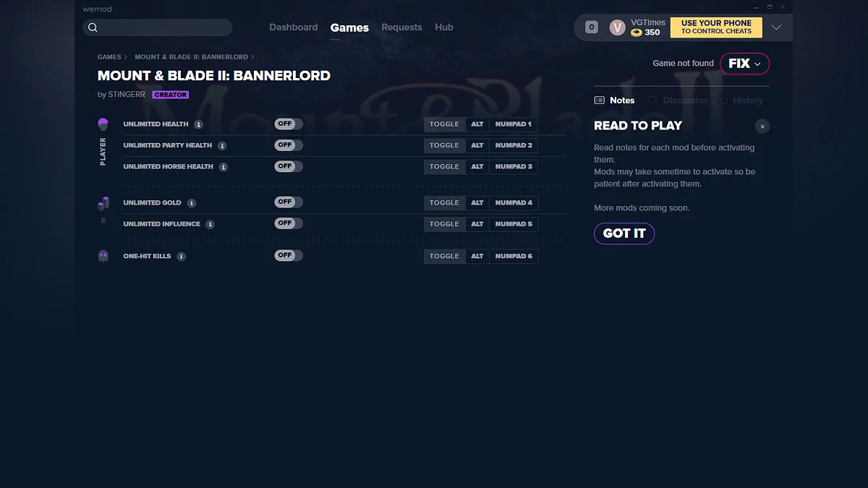Click the search magnifier icon
Viewport: 868px width, 488px height.
(x=93, y=27)
